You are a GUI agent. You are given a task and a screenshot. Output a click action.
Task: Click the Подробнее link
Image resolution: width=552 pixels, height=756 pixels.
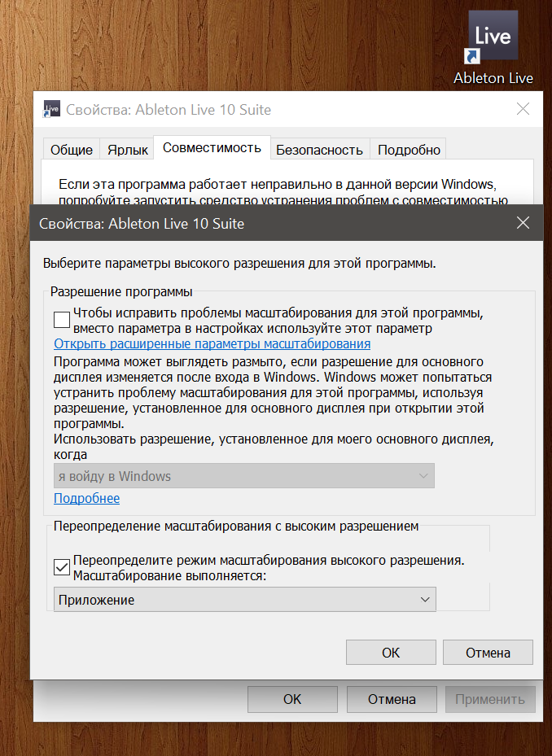[x=87, y=498]
